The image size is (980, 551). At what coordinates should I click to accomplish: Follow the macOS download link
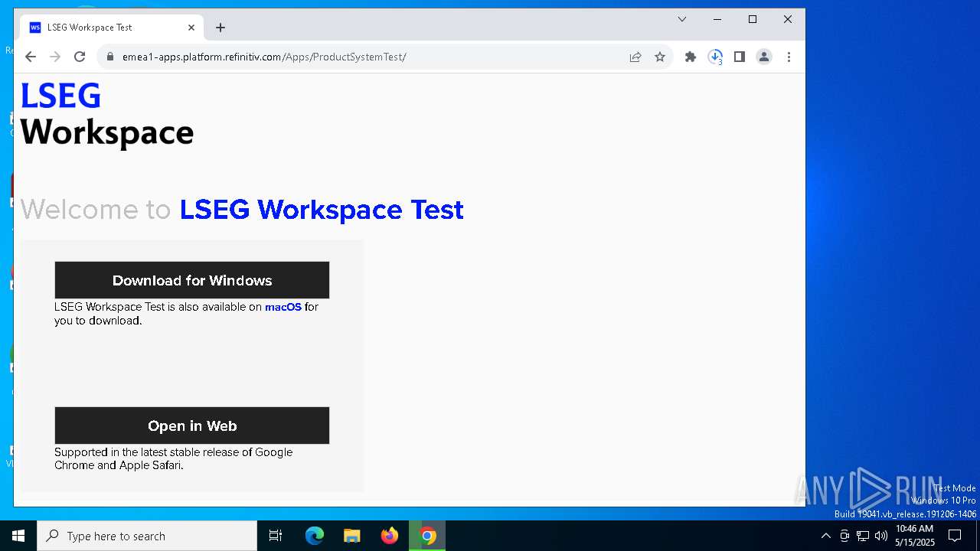(283, 307)
